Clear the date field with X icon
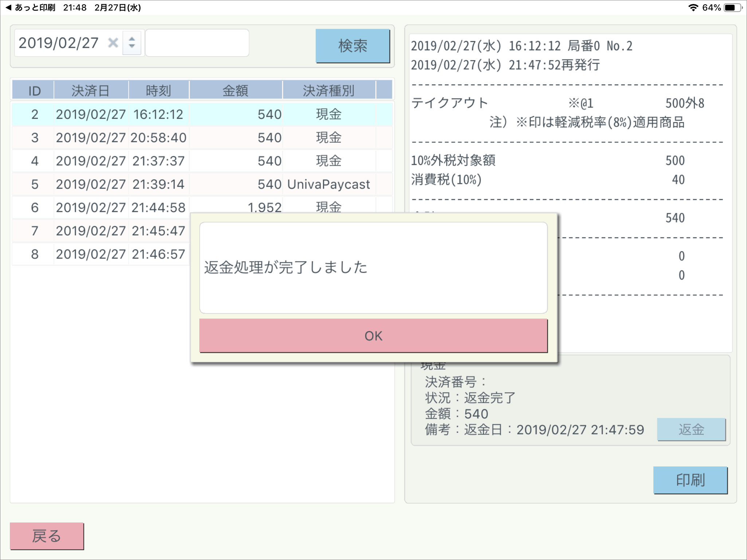Screen dimensions: 747x560 coord(113,43)
